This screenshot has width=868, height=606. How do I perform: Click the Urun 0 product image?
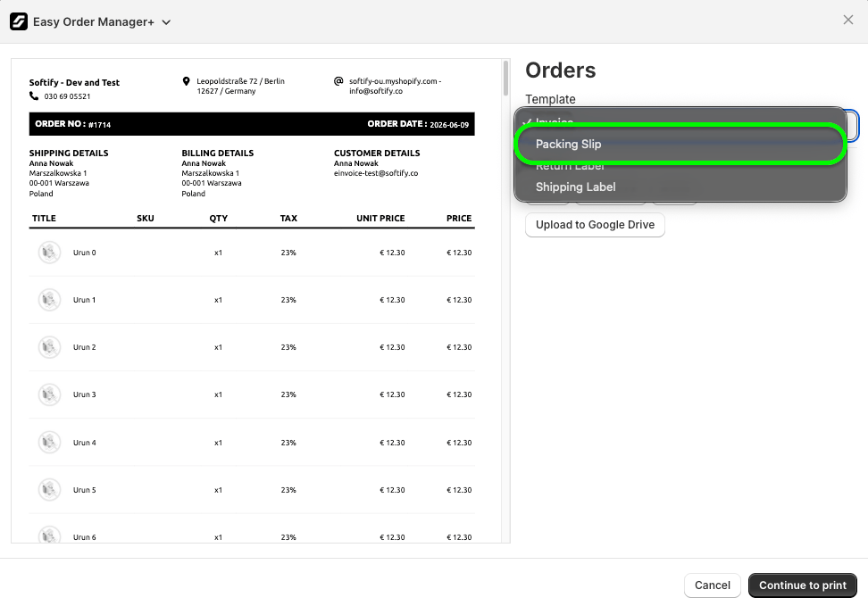click(x=49, y=253)
